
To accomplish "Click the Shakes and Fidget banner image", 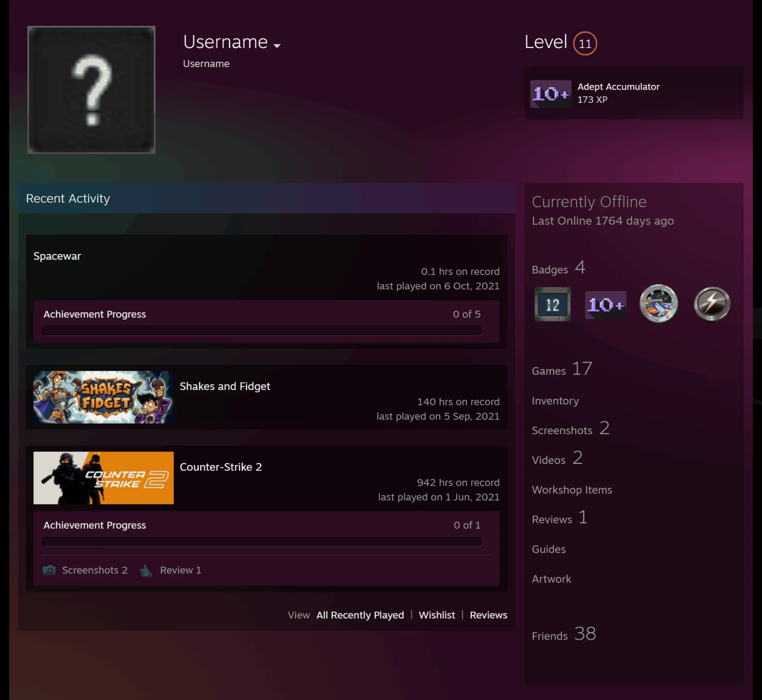I will (x=103, y=397).
